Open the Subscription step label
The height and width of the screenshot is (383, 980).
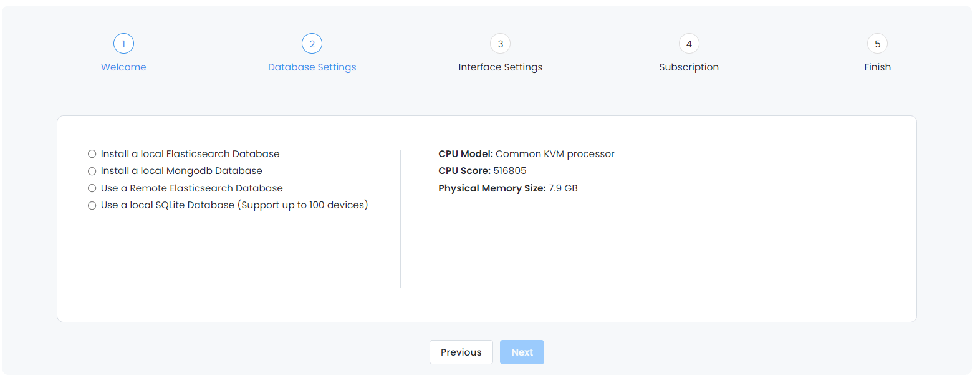click(x=689, y=67)
